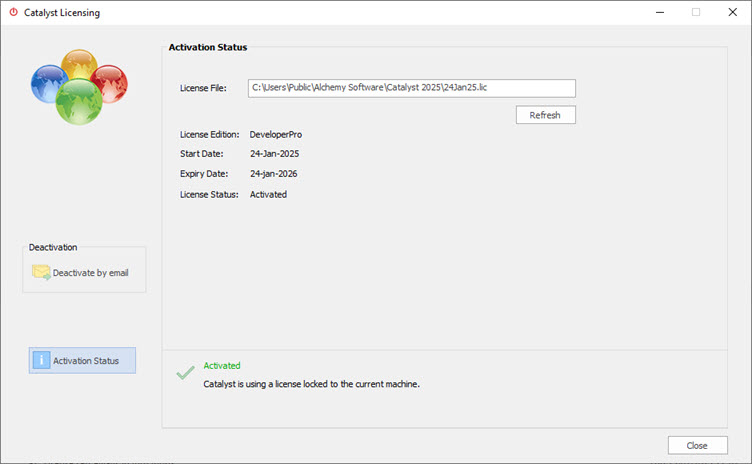The image size is (752, 464).
Task: Click inside the License File path field
Action: coord(411,88)
